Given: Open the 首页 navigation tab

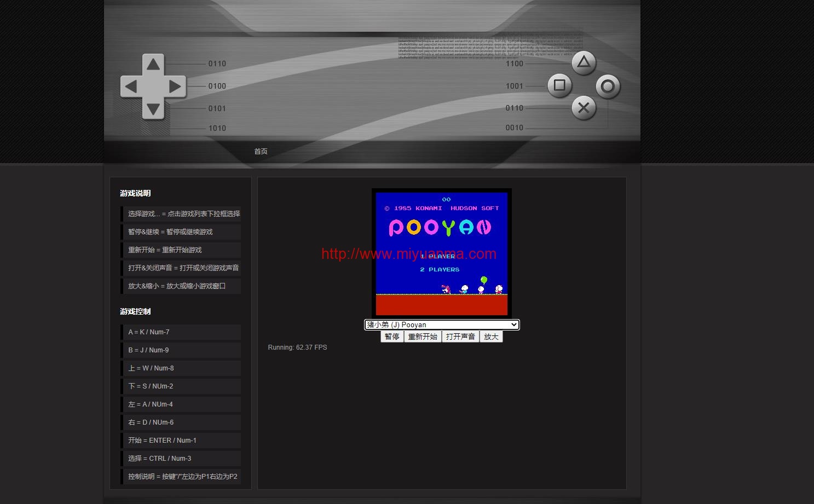Looking at the screenshot, I should click(x=261, y=151).
